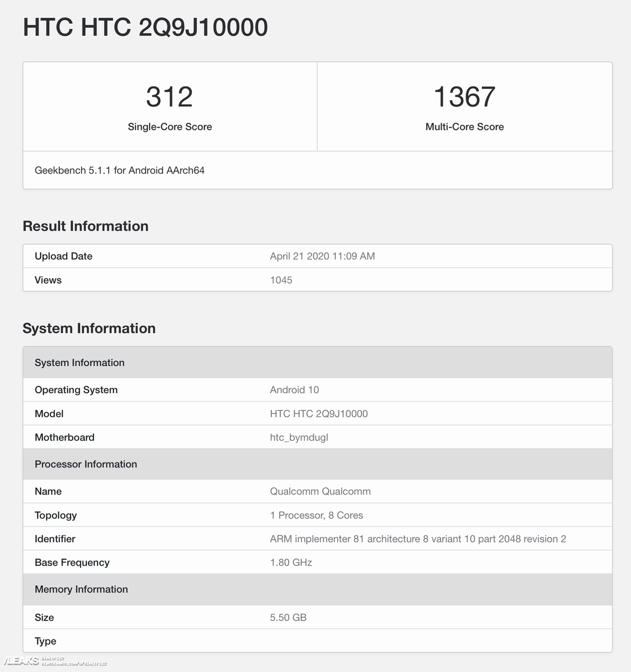Image resolution: width=631 pixels, height=672 pixels.
Task: Select the 5.50 GB memory value
Action: [x=288, y=618]
